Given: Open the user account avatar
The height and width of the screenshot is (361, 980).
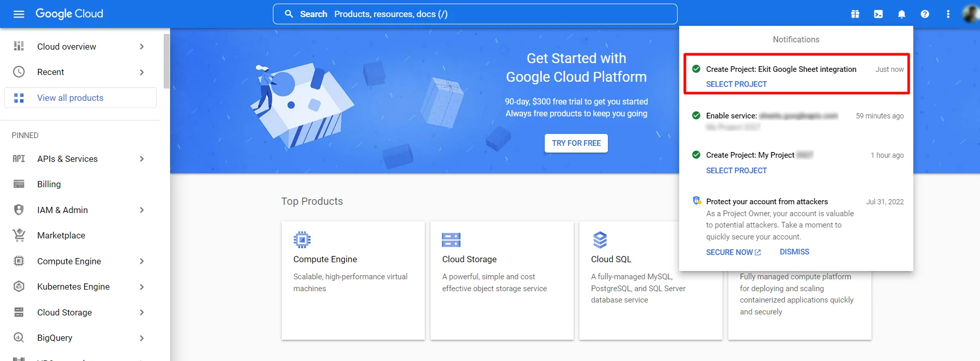Looking at the screenshot, I should pos(970,14).
